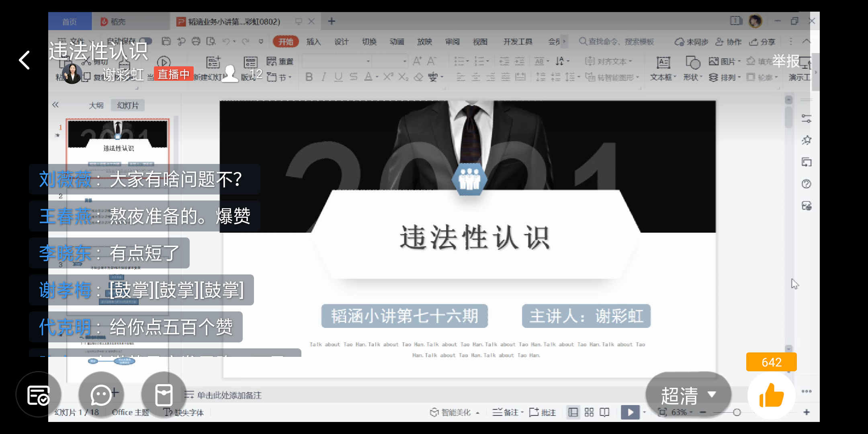Decrease font size with smaller A icon

click(432, 61)
